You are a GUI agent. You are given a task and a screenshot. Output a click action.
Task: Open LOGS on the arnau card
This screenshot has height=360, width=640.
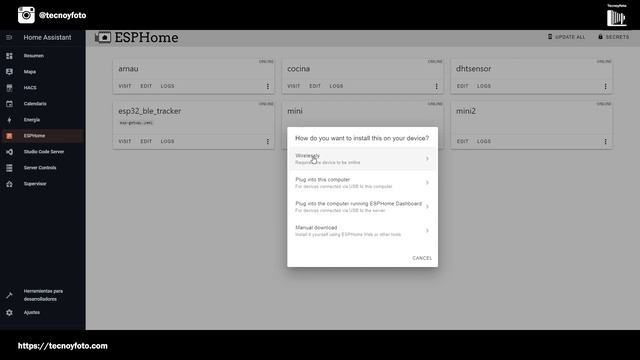pyautogui.click(x=167, y=86)
